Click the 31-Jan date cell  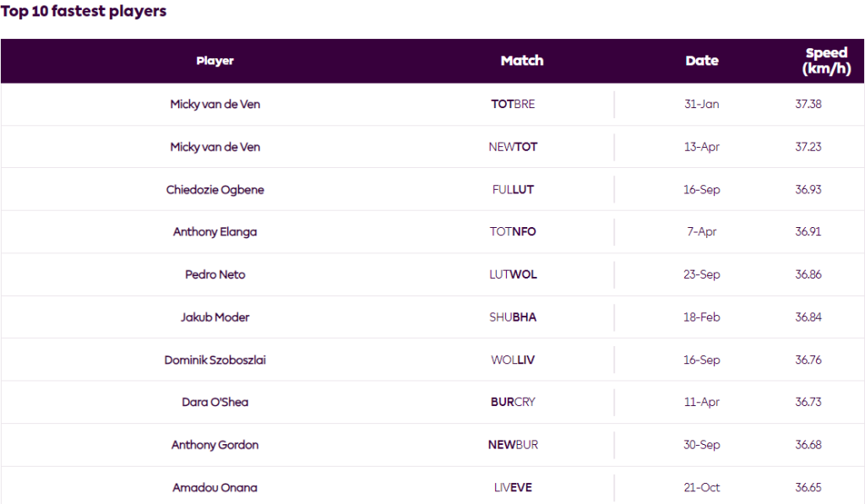click(x=701, y=105)
